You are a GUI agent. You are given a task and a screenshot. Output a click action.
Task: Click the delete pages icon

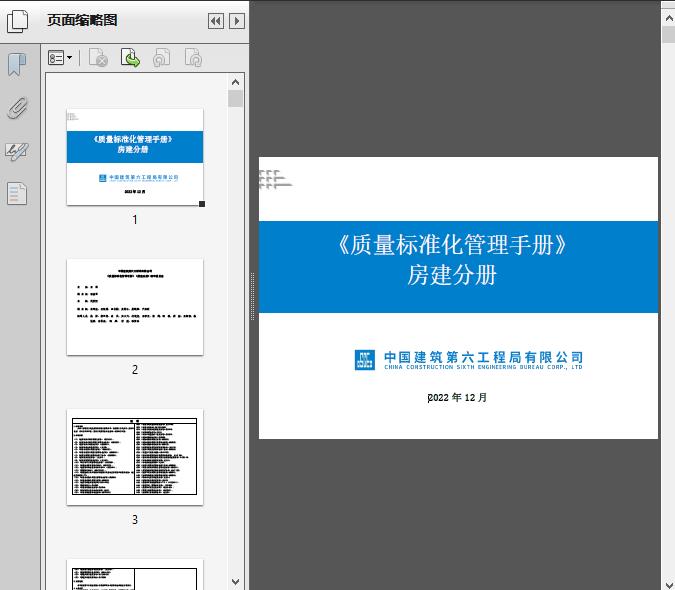[x=98, y=58]
